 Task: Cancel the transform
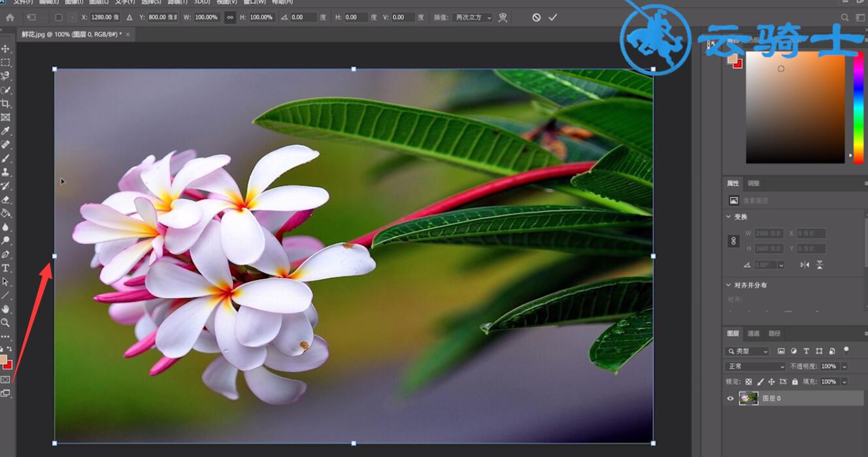536,18
